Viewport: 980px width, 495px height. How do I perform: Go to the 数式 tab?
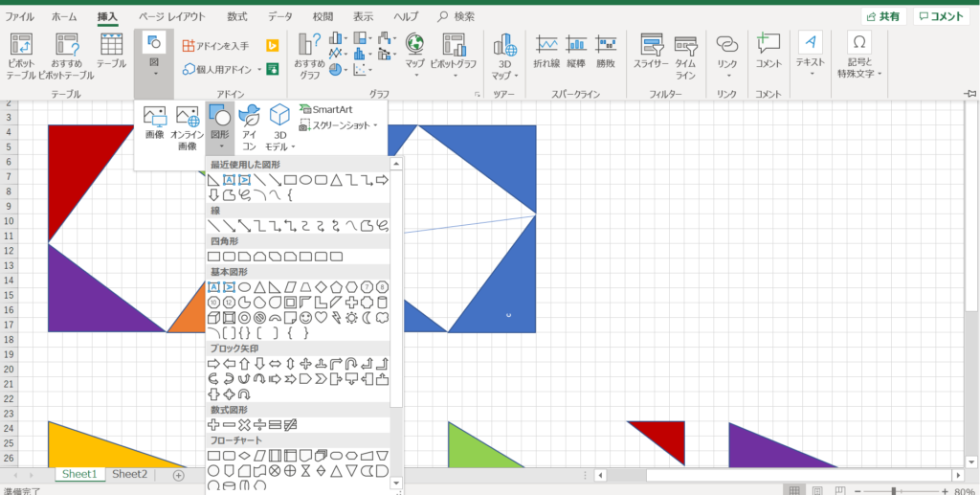click(x=237, y=17)
